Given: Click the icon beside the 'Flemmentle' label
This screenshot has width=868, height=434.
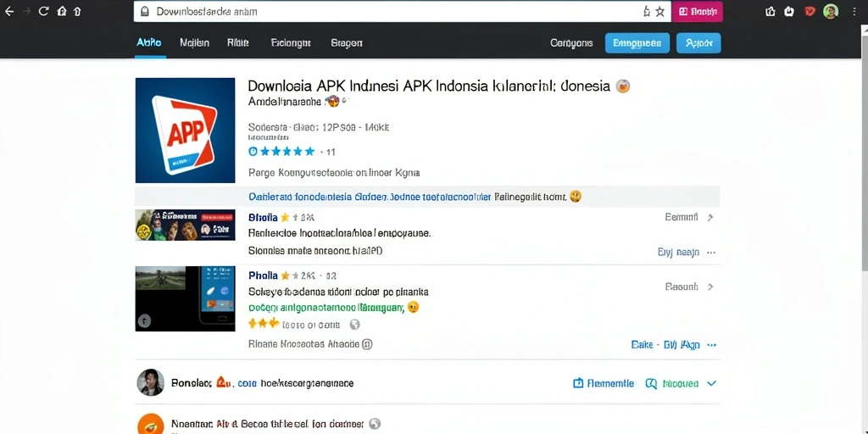Looking at the screenshot, I should tap(578, 383).
